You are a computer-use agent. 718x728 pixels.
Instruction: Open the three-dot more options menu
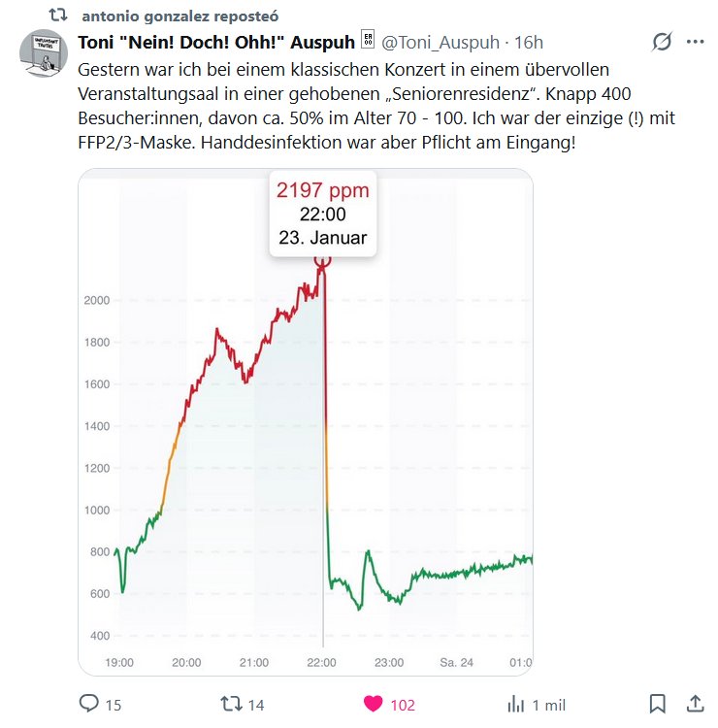(x=695, y=42)
